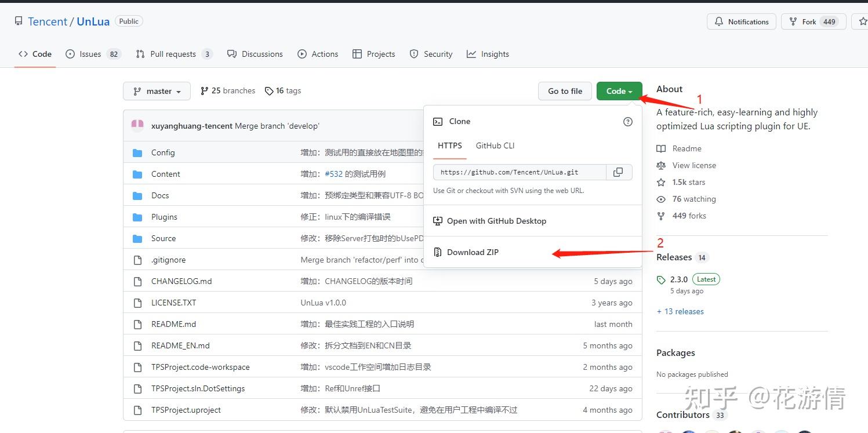Click the Download ZIP file icon
The image size is (868, 433).
438,253
